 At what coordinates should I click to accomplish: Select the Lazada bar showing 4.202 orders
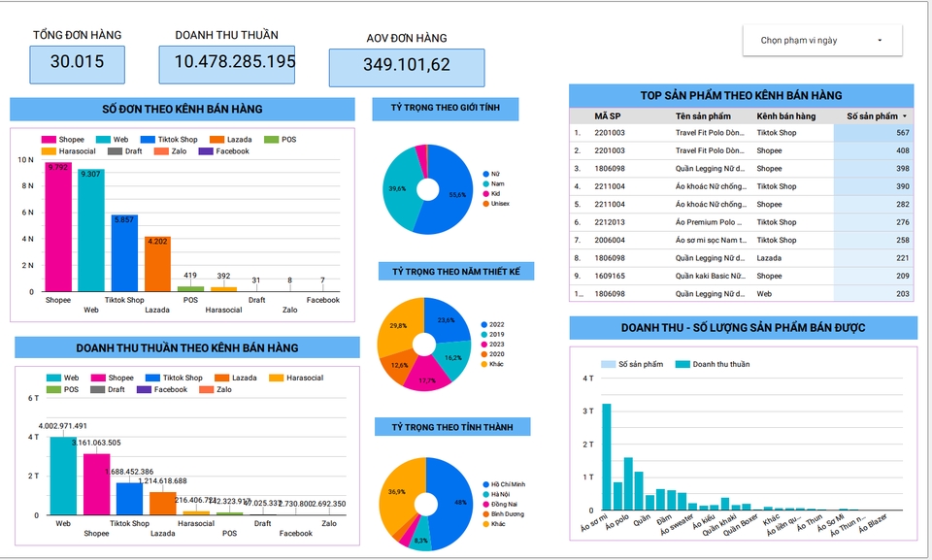[x=157, y=264]
